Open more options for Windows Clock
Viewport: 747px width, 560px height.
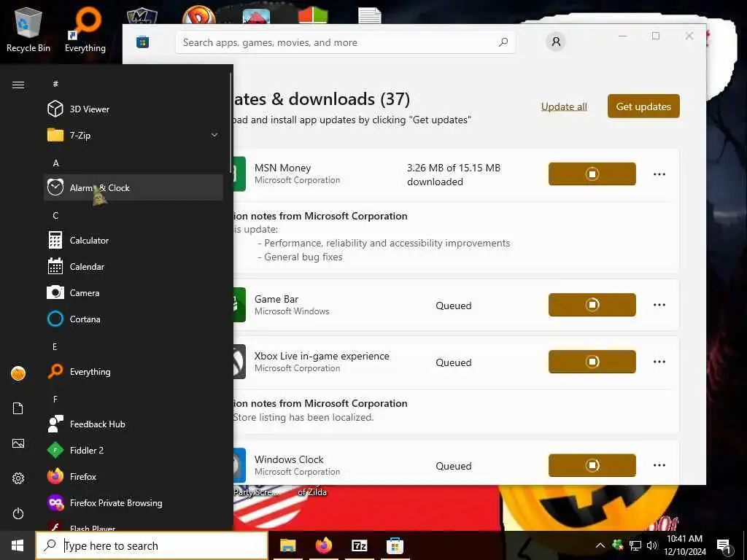coord(659,465)
